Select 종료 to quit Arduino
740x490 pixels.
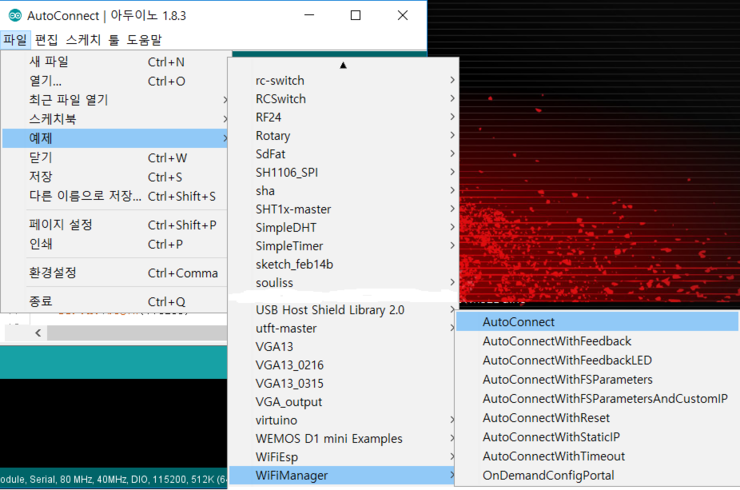(115, 302)
